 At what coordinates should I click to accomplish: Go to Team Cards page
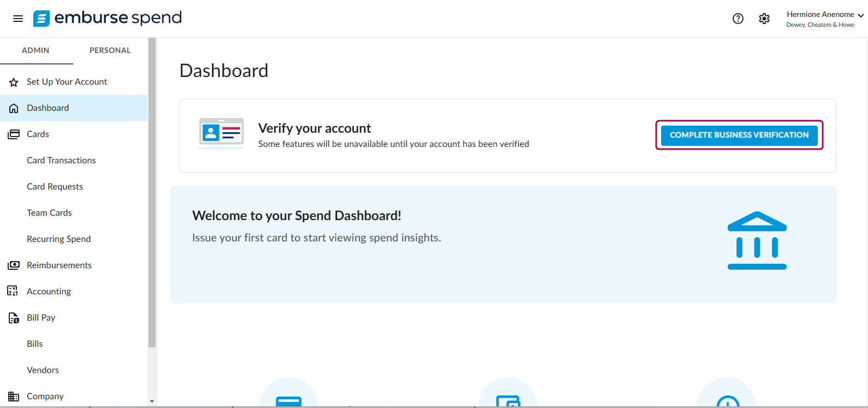[49, 213]
